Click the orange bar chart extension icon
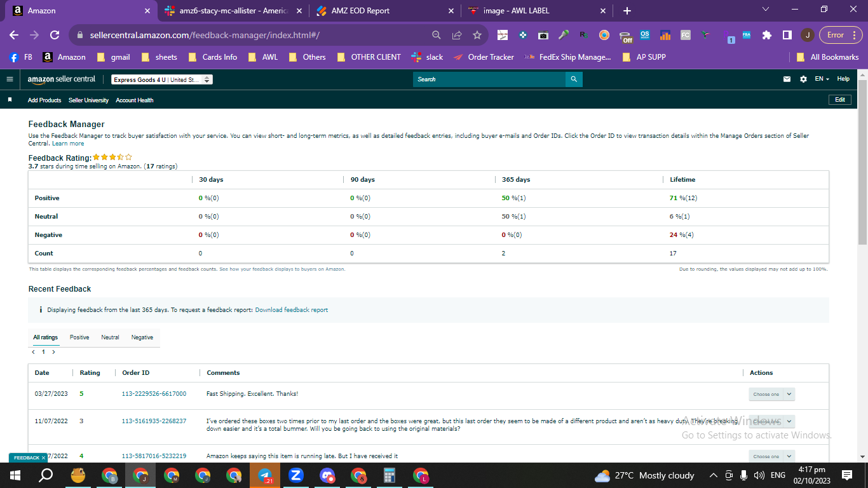Image resolution: width=868 pixels, height=488 pixels. tap(665, 35)
